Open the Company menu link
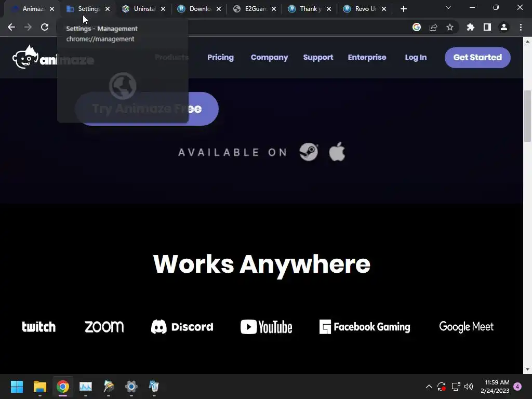The height and width of the screenshot is (399, 532). [270, 57]
